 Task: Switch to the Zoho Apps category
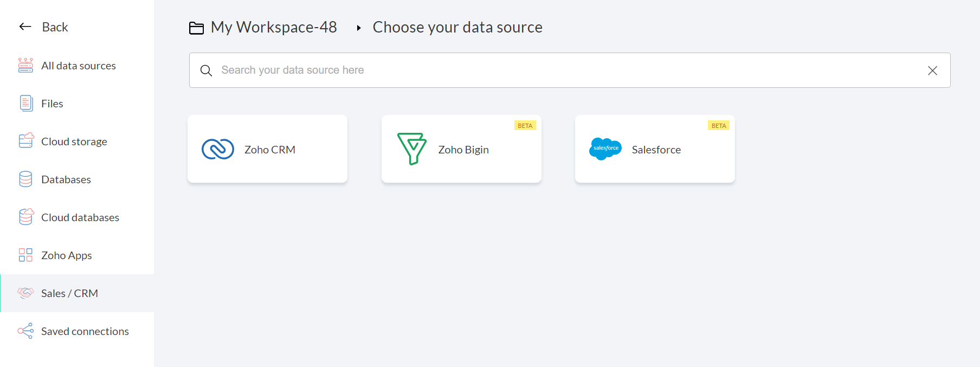(66, 255)
